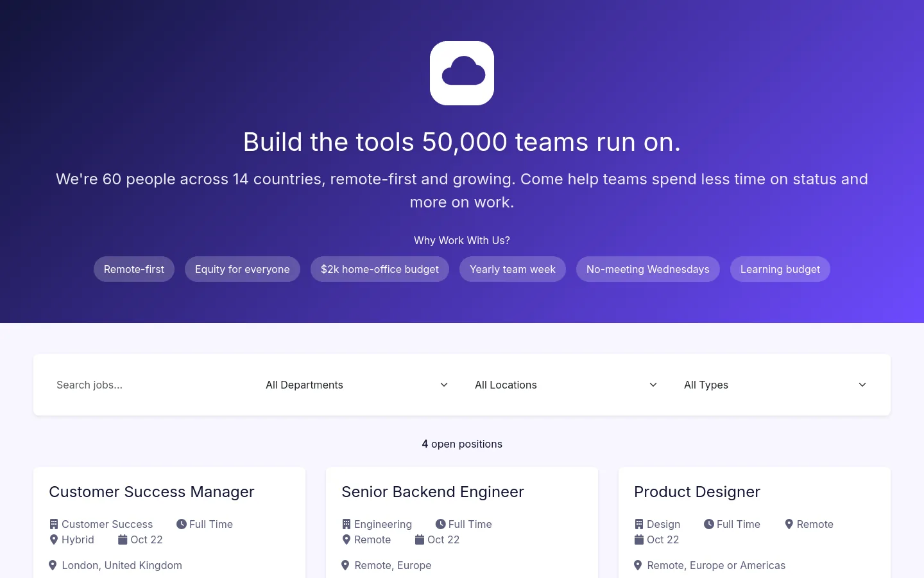Click the "Why Work With Us?" heading
Image resolution: width=924 pixels, height=578 pixels.
tap(462, 240)
